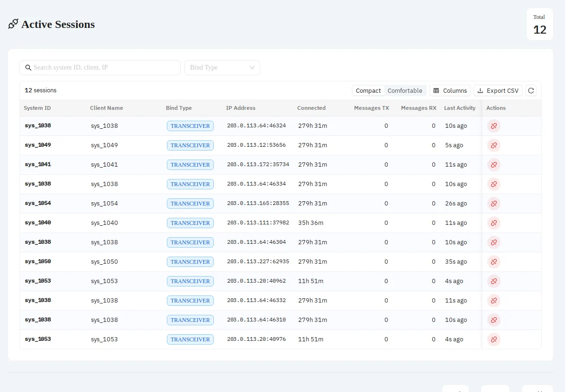
Task: Disconnect the session at 203.0.113.64:46332
Action: click(493, 301)
